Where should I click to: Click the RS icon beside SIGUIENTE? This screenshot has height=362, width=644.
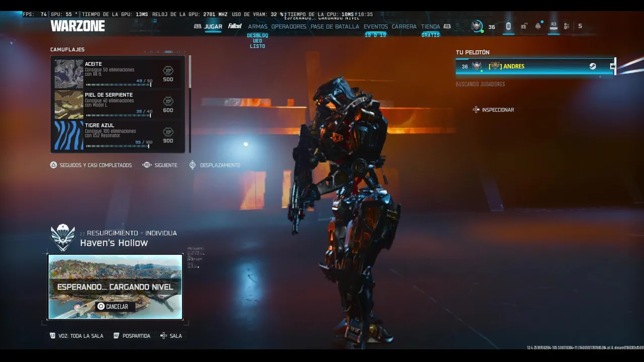pos(147,165)
